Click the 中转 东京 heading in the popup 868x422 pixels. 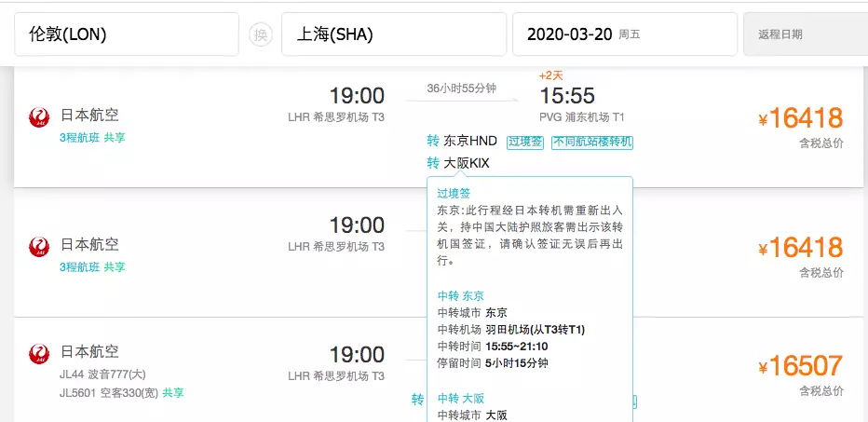(461, 295)
